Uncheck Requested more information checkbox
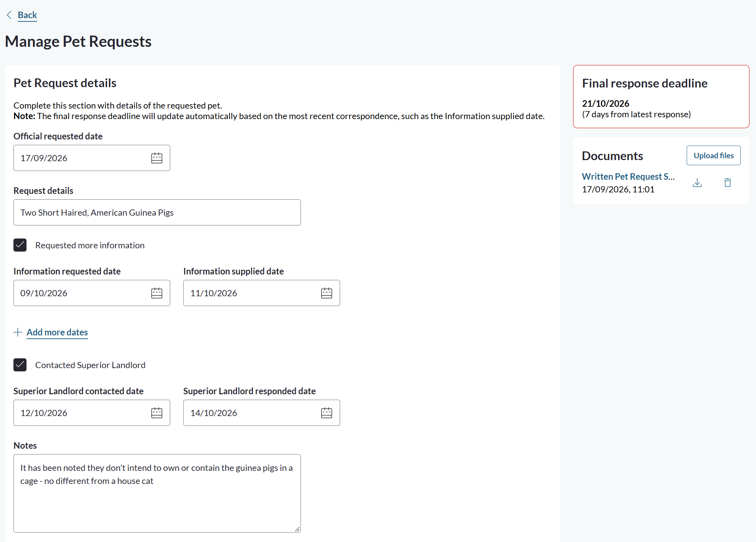The height and width of the screenshot is (542, 756). coord(20,245)
